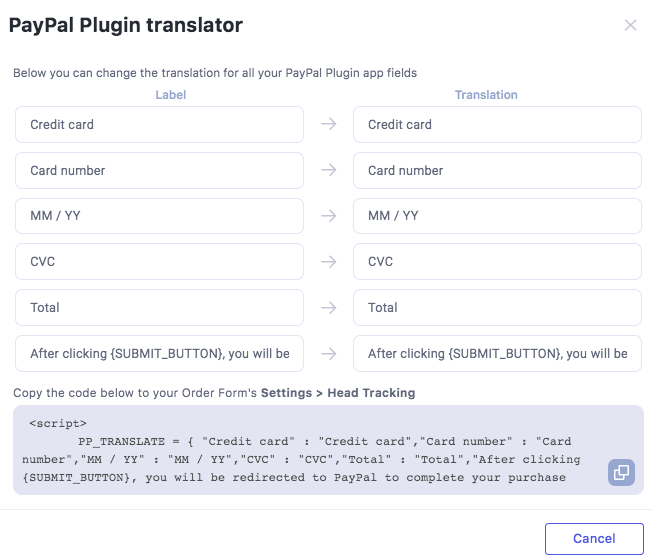This screenshot has width=653, height=560.
Task: Click the arrow beside SUBMIT_BUTTON label row
Action: [x=328, y=354]
